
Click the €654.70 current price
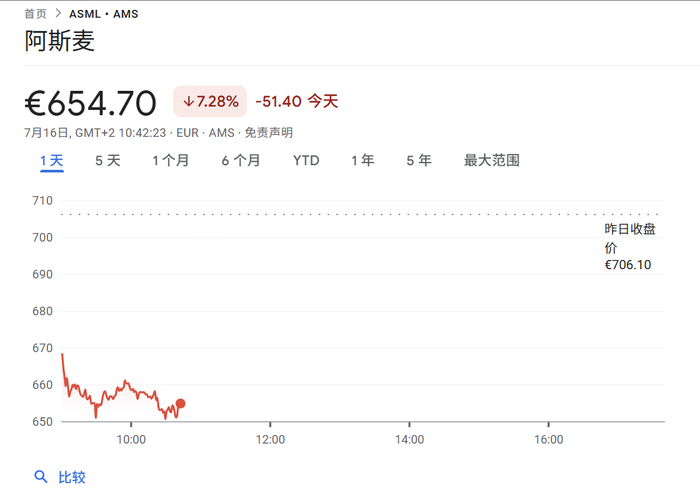pyautogui.click(x=91, y=103)
